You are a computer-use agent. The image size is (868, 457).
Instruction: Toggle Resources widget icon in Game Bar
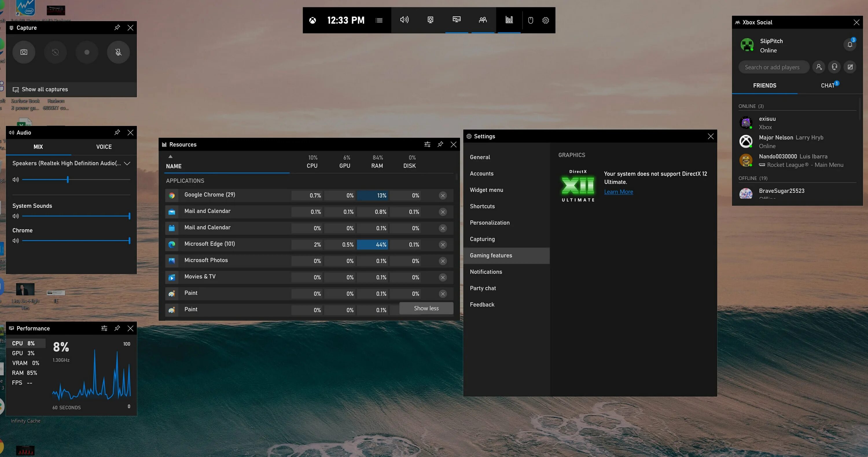(x=509, y=20)
